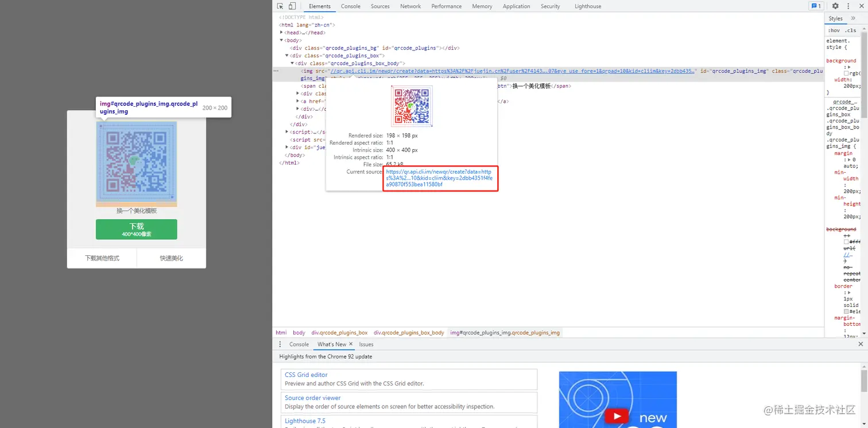Open the Lighthouse 7.5 link
Viewport: 868px width, 428px height.
click(305, 421)
